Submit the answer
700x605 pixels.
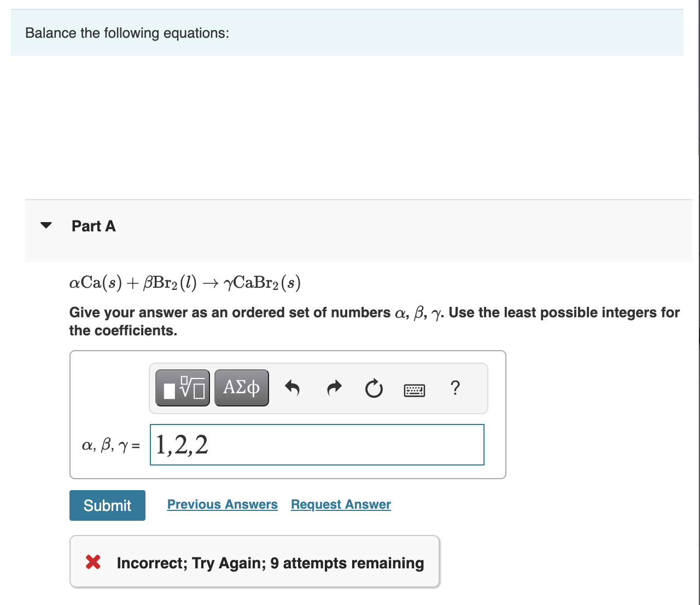107,505
